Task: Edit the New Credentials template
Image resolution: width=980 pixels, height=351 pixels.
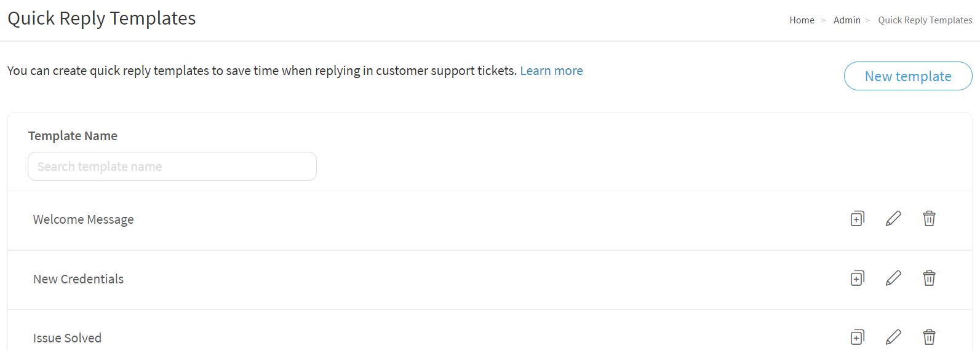Action: pyautogui.click(x=893, y=278)
